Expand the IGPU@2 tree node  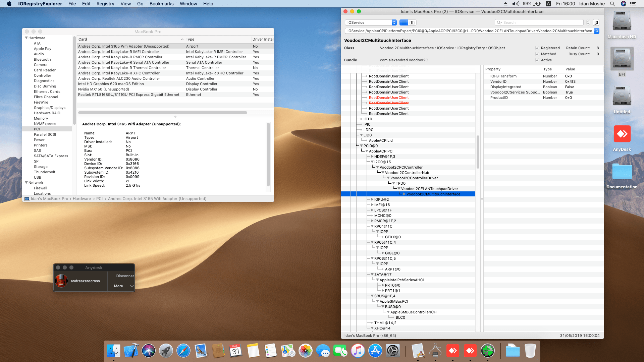pyautogui.click(x=372, y=199)
